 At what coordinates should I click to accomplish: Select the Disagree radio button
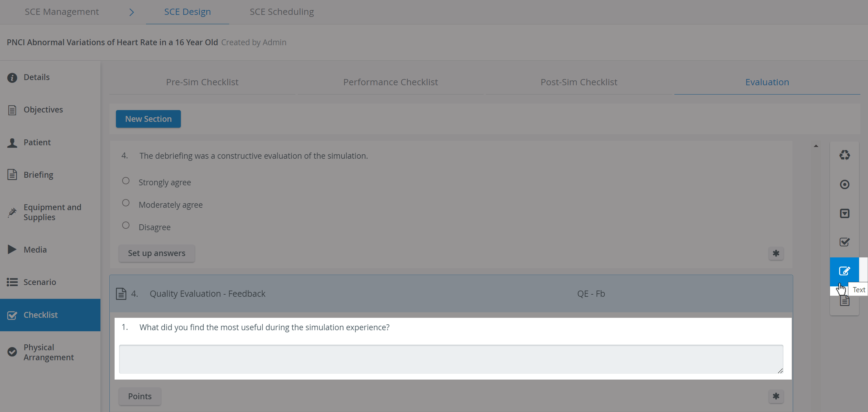(x=126, y=225)
